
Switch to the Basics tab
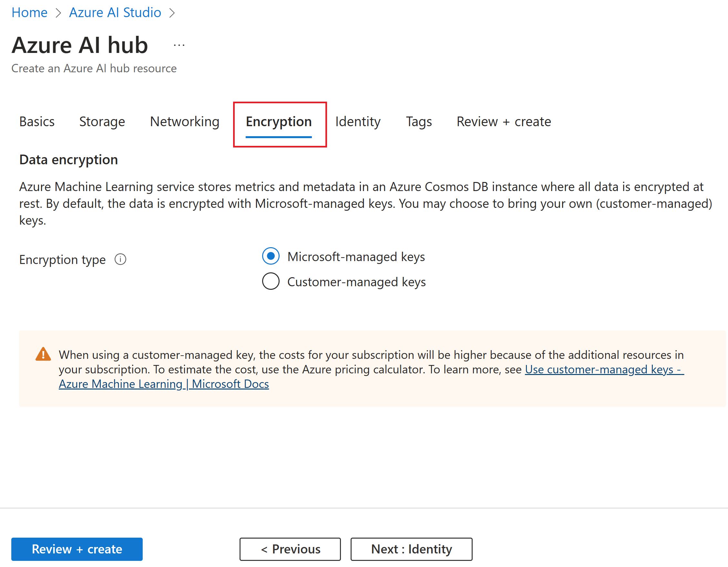tap(37, 122)
